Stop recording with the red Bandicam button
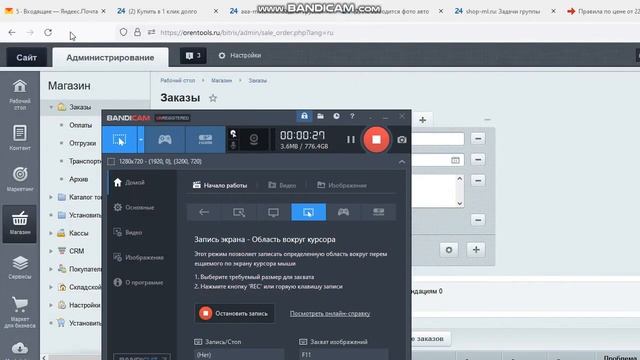640x360 pixels. (376, 140)
